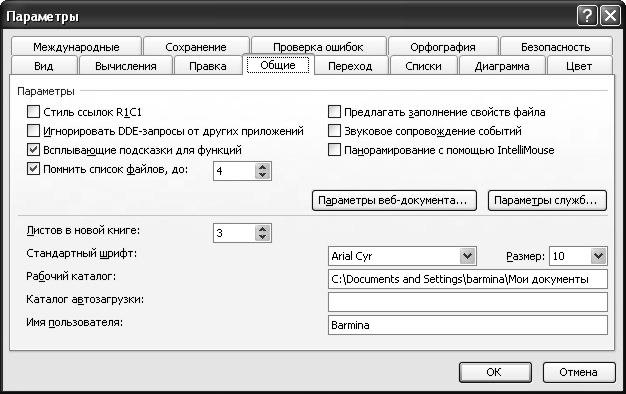Click Параметры веб-документа button

(394, 200)
